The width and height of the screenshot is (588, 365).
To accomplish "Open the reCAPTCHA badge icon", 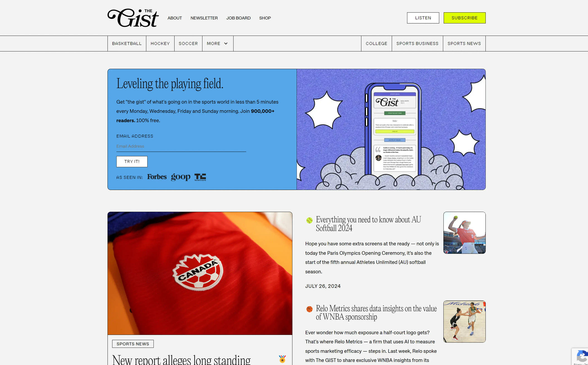I will pyautogui.click(x=581, y=357).
